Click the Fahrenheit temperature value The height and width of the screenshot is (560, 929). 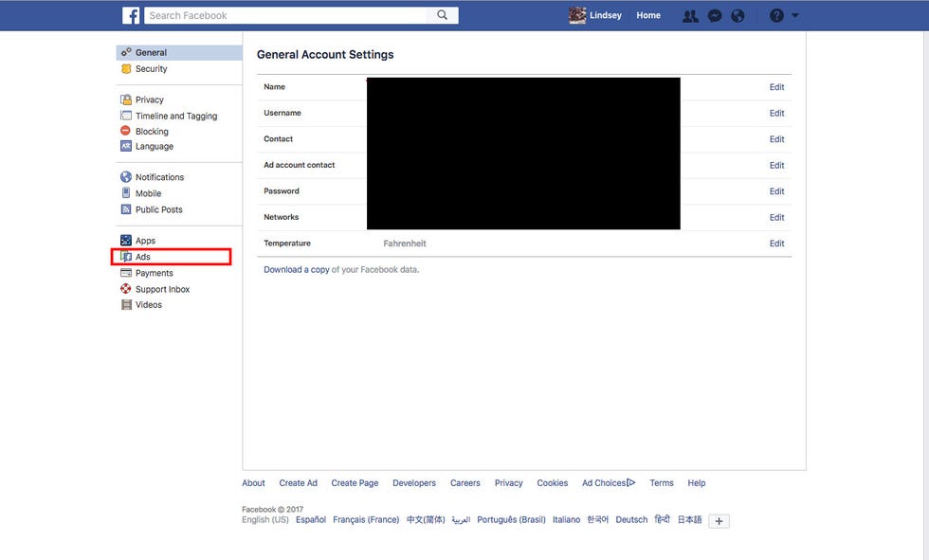click(x=405, y=244)
